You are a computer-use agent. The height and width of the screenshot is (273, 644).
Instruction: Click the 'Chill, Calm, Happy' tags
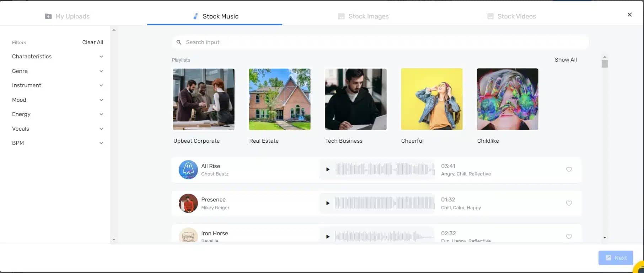461,208
